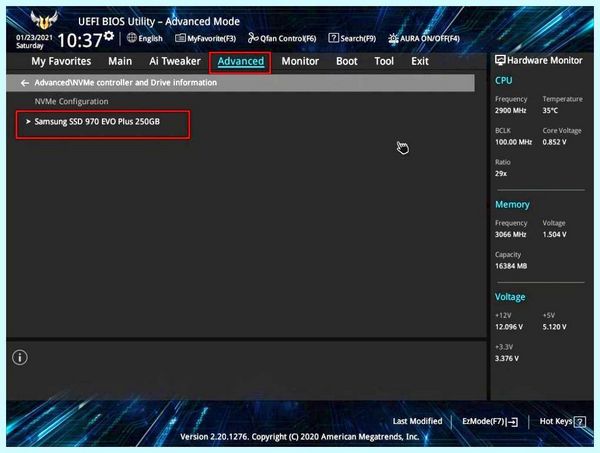Open the Tool tab
Viewport: 600px width, 453px height.
click(x=384, y=61)
